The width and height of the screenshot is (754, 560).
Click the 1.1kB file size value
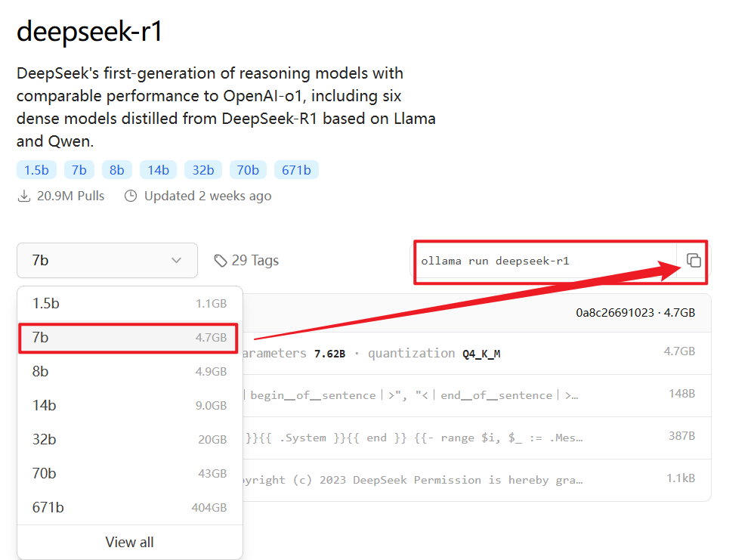681,478
